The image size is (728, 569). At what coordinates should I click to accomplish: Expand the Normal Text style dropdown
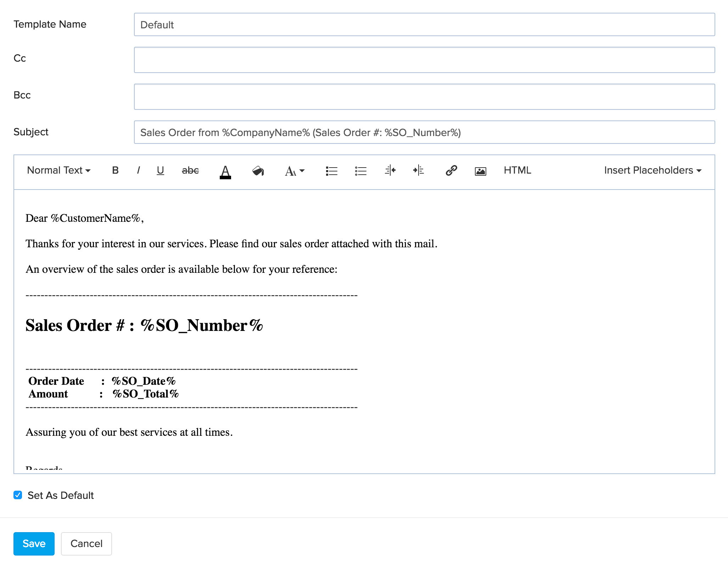click(58, 171)
